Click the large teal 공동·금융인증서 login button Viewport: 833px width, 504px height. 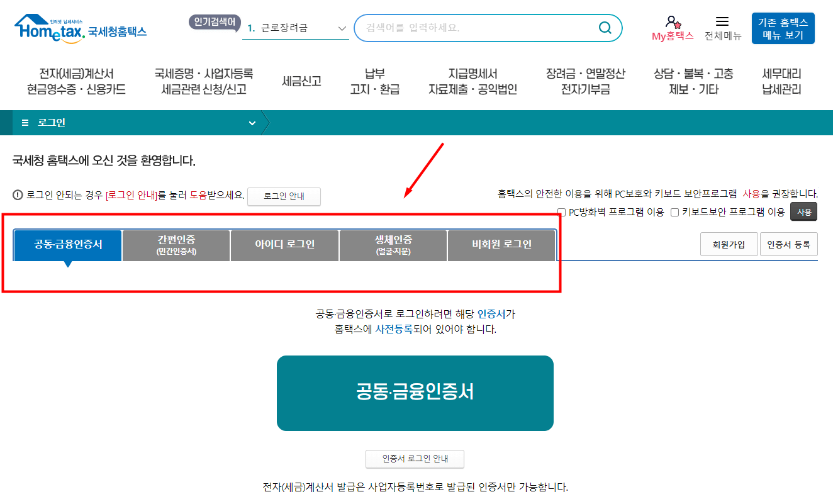pyautogui.click(x=415, y=393)
